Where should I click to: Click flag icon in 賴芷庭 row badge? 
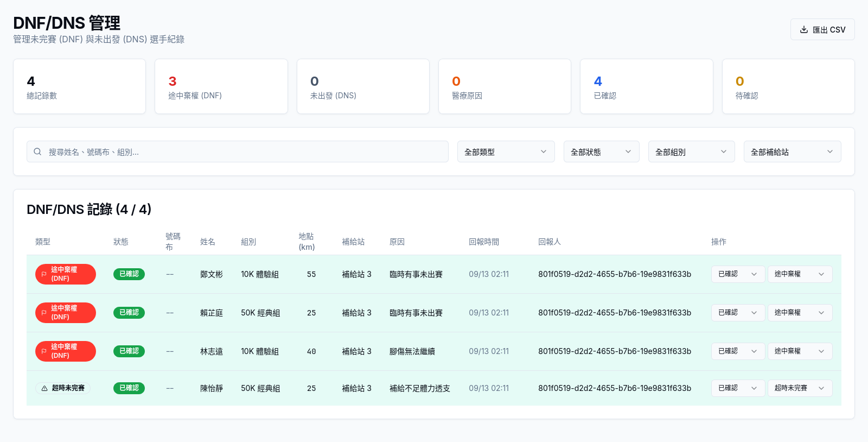[x=44, y=313]
